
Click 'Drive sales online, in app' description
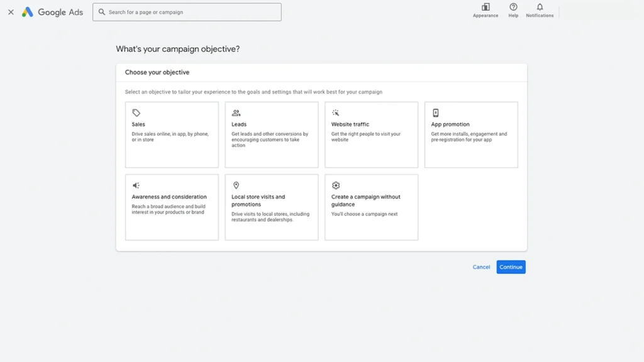(x=170, y=136)
